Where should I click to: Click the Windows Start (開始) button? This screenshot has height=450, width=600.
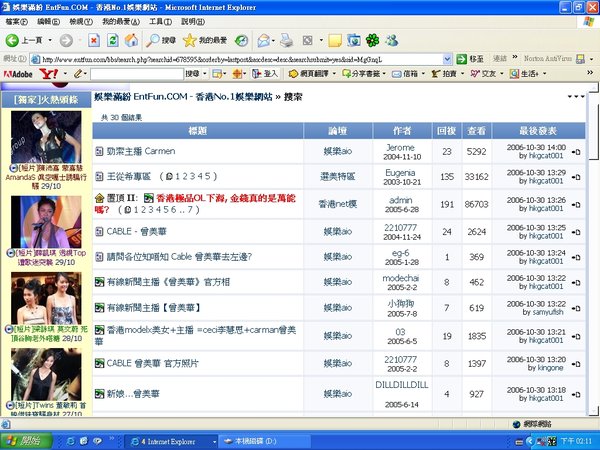pos(26,441)
